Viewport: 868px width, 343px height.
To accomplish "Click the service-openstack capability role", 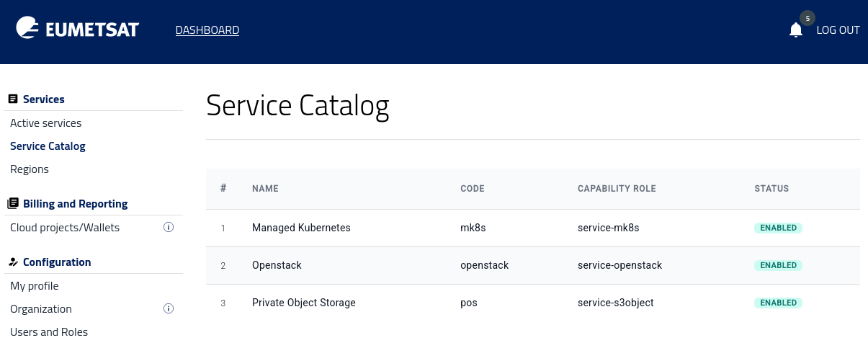I will [619, 265].
